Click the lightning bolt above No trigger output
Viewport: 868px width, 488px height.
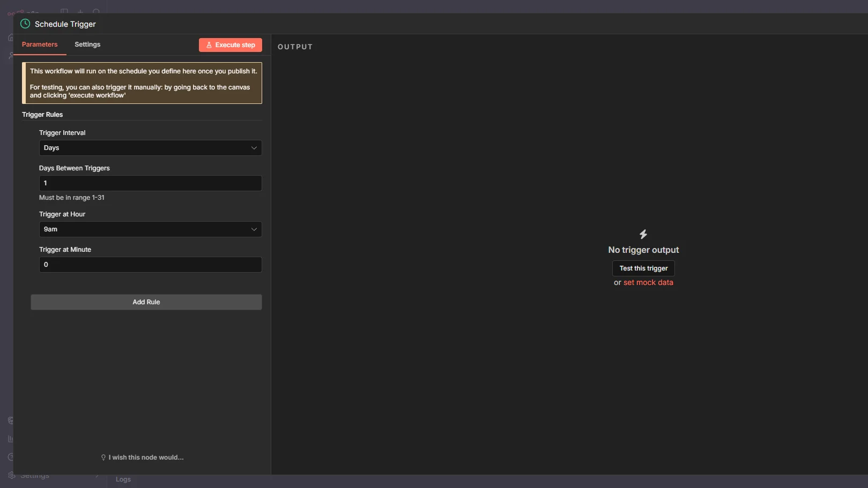(x=643, y=234)
